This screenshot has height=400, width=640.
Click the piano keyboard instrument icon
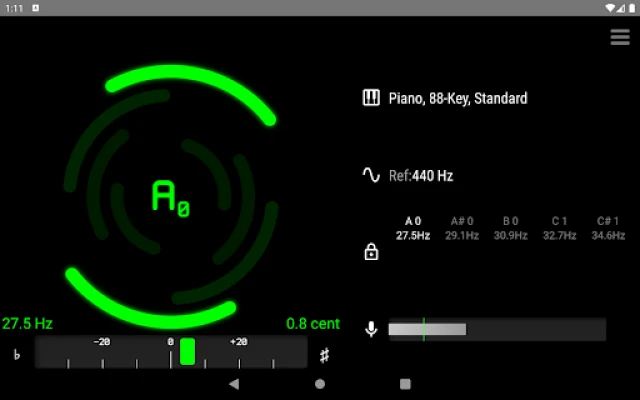tap(371, 98)
